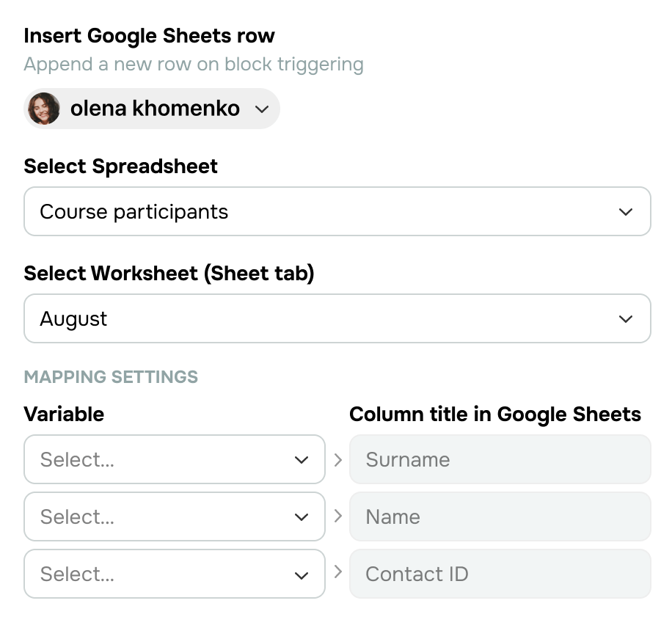The width and height of the screenshot is (672, 628).
Task: Click the Mapping Settings section heading
Action: point(111,377)
